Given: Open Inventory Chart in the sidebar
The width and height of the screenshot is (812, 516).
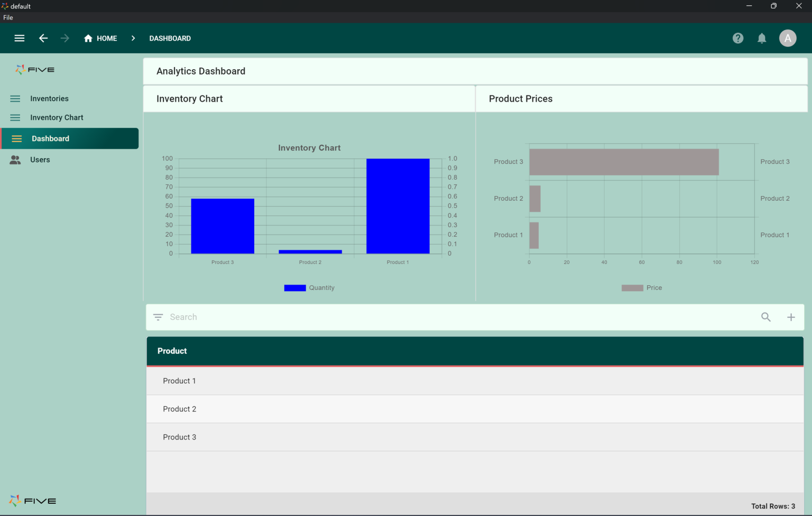Looking at the screenshot, I should tap(57, 118).
